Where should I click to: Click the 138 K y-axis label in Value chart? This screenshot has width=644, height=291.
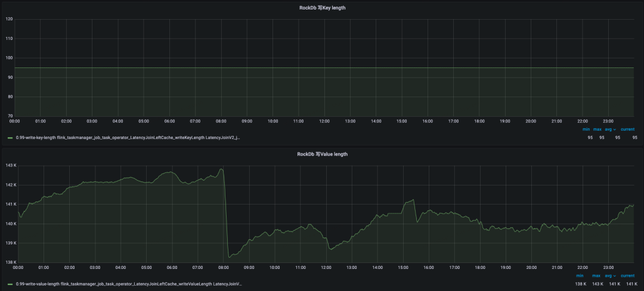point(11,262)
